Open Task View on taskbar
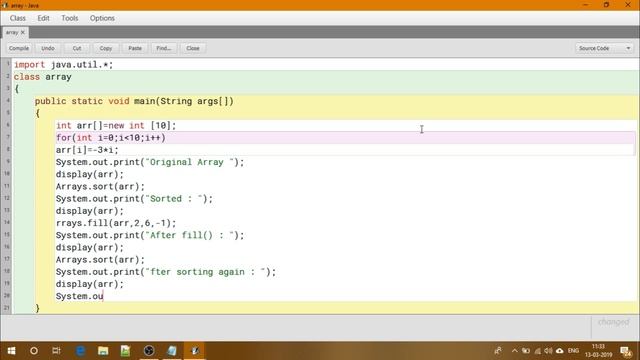Image resolution: width=640 pixels, height=360 pixels. (x=56, y=351)
